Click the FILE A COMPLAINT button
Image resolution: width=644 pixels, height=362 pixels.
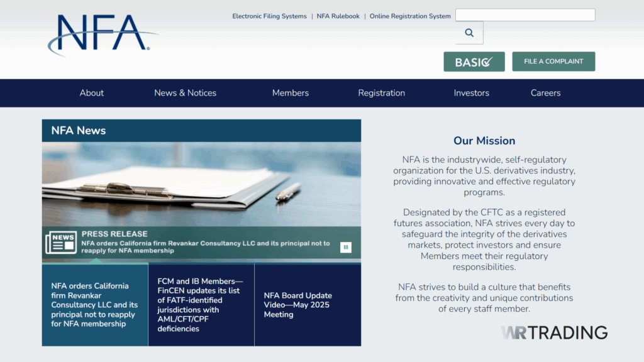pos(553,61)
